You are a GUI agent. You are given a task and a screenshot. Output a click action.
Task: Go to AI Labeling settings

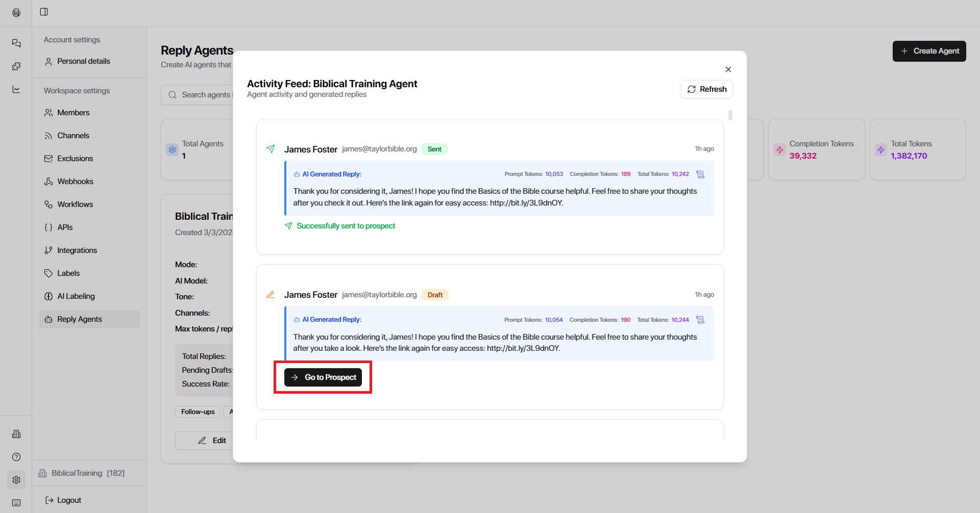76,296
